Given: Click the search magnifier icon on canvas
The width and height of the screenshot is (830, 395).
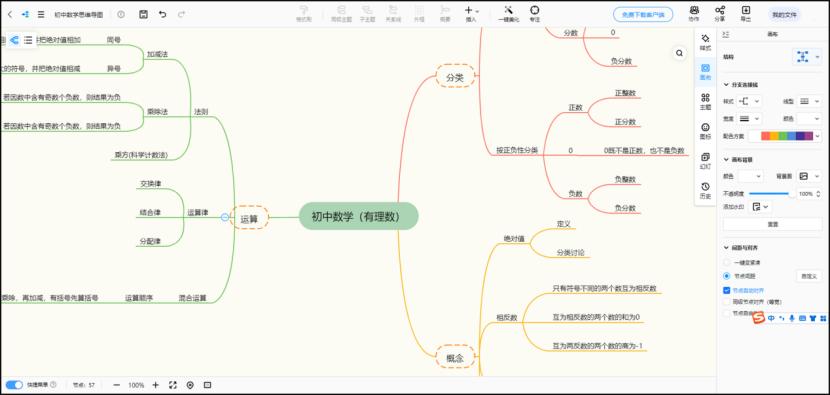Looking at the screenshot, I should click(x=679, y=53).
